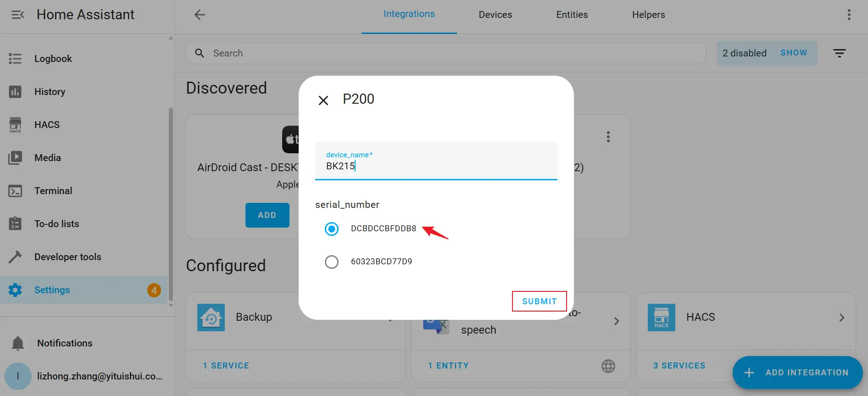This screenshot has height=396, width=868.
Task: Open Terminal from the sidebar
Action: coord(53,191)
